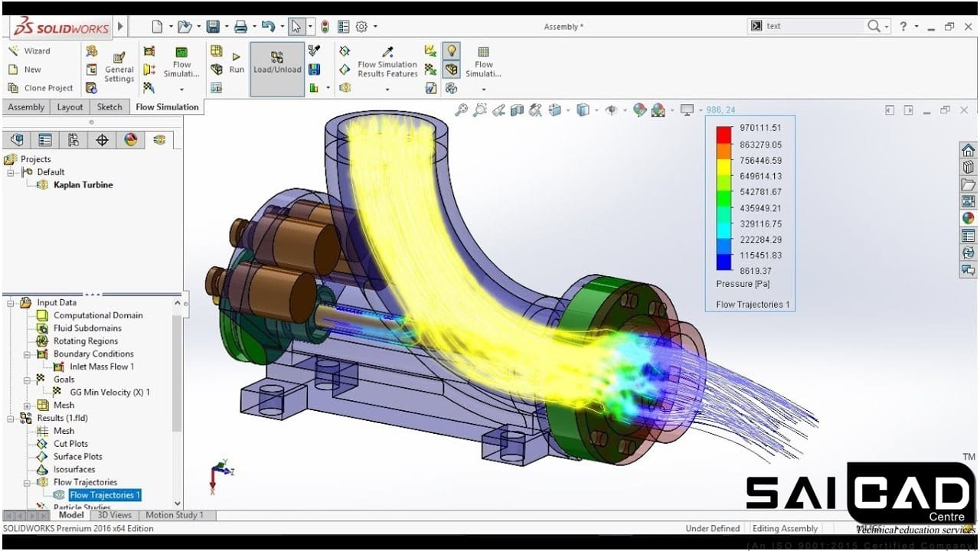The height and width of the screenshot is (551, 980).
Task: Open the Flow Simulation analysis tree tab
Action: tap(159, 140)
